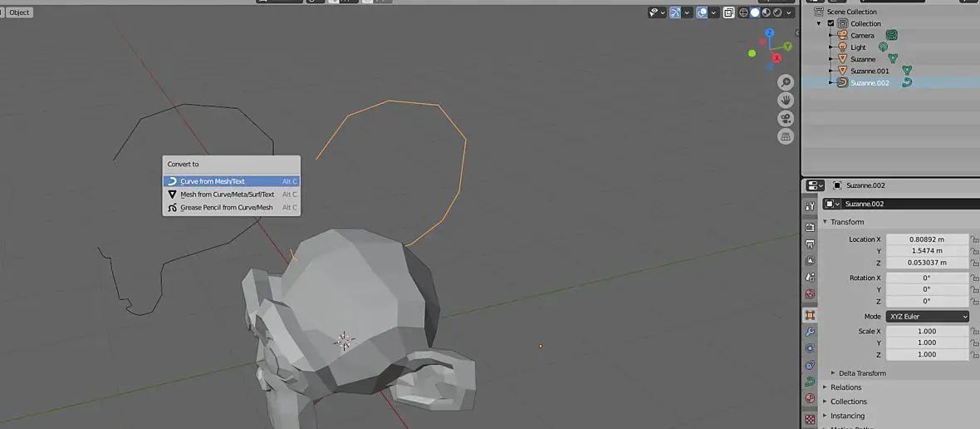Open Object Data curve properties tab
This screenshot has height=429, width=980.
810,382
